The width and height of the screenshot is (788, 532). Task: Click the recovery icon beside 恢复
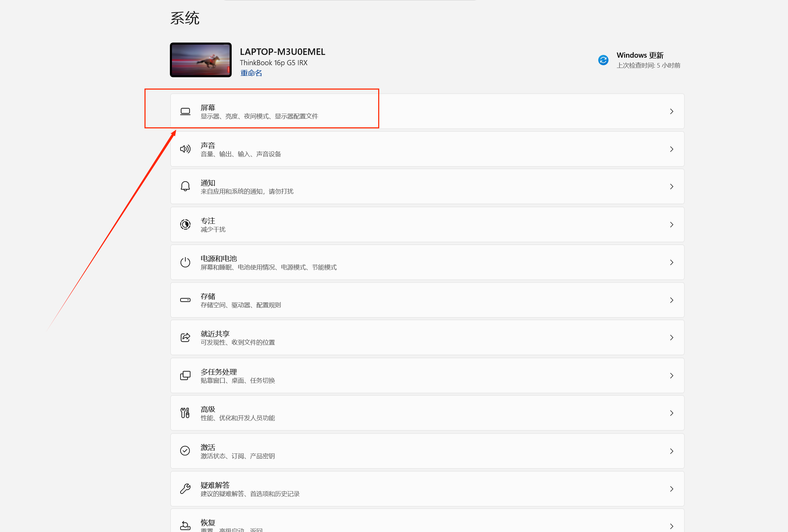185,526
